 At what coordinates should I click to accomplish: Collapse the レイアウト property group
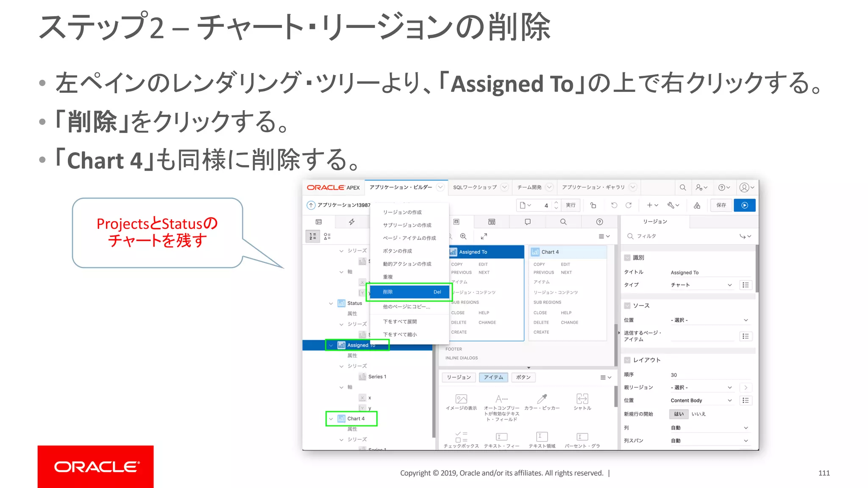pos(627,360)
